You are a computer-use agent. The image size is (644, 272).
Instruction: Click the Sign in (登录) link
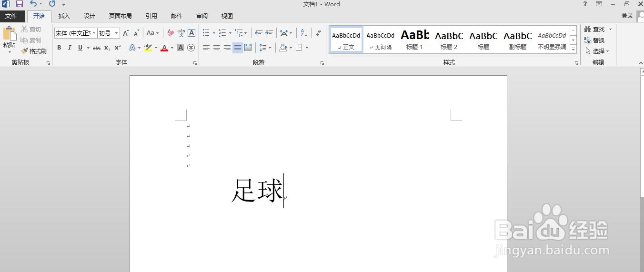(627, 16)
